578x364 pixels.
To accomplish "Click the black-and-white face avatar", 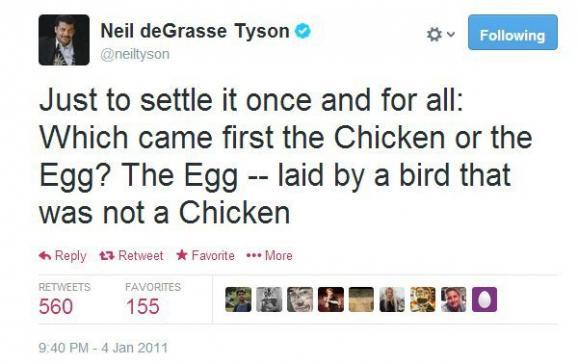I will (300, 299).
